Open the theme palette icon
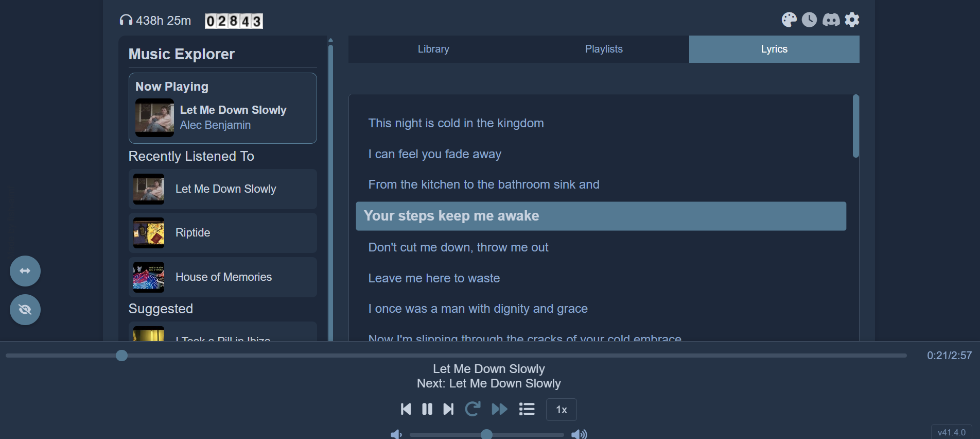Image resolution: width=980 pixels, height=439 pixels. (x=789, y=20)
